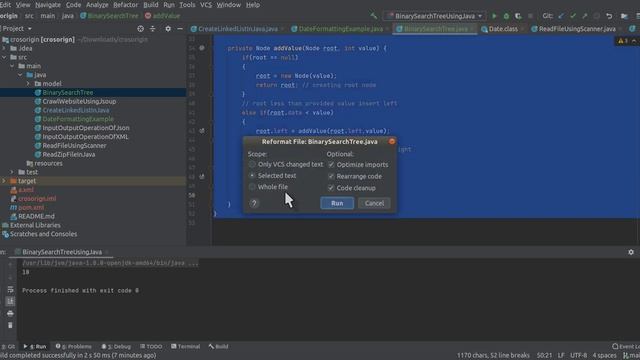Click the locate-file target icon in the Project panel
This screenshot has height=360, width=640.
click(x=140, y=29)
